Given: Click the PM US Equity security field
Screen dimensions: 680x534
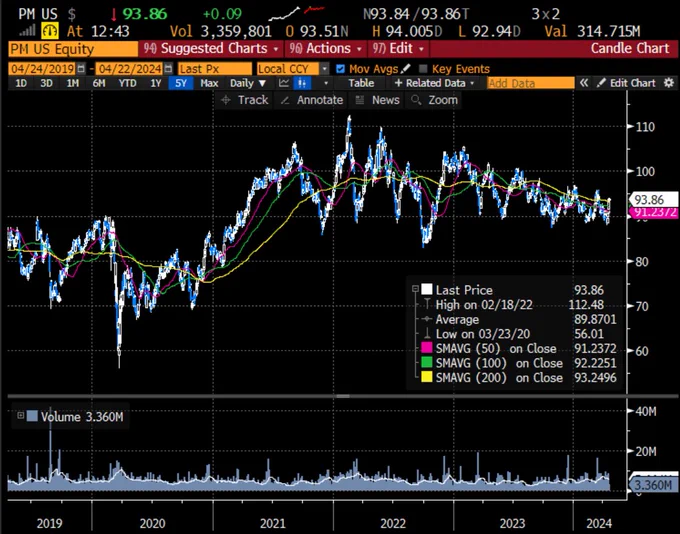Looking at the screenshot, I should point(73,49).
